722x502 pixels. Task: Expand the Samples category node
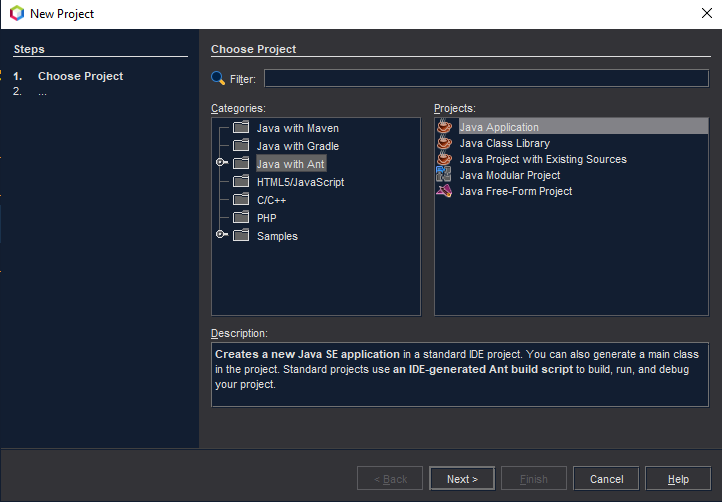221,236
